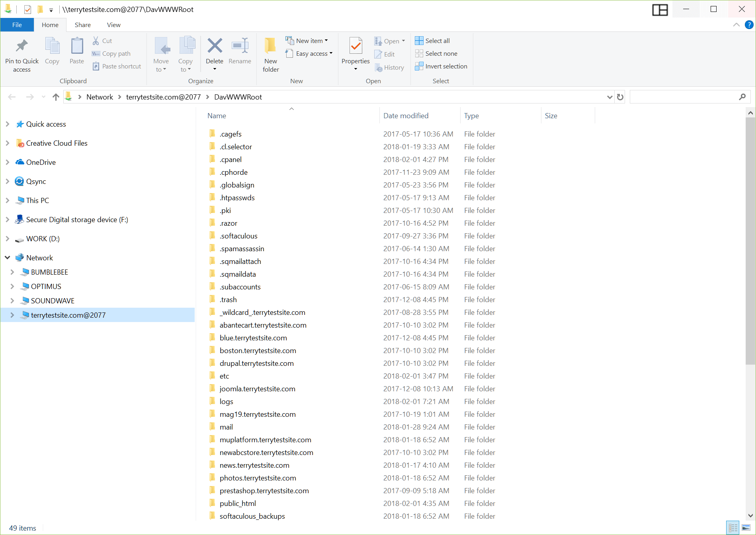Click the Back navigation arrow
The width and height of the screenshot is (756, 535).
12,97
